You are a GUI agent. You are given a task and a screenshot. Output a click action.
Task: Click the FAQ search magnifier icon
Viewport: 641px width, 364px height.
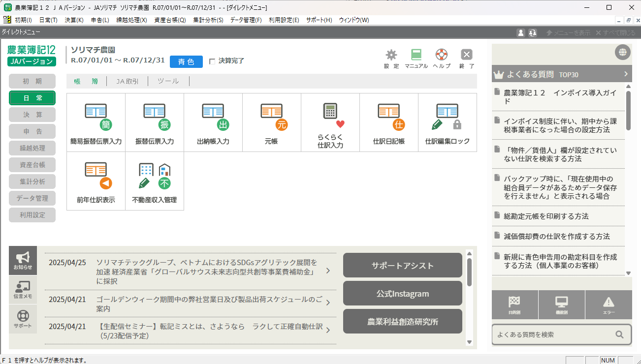pos(619,334)
